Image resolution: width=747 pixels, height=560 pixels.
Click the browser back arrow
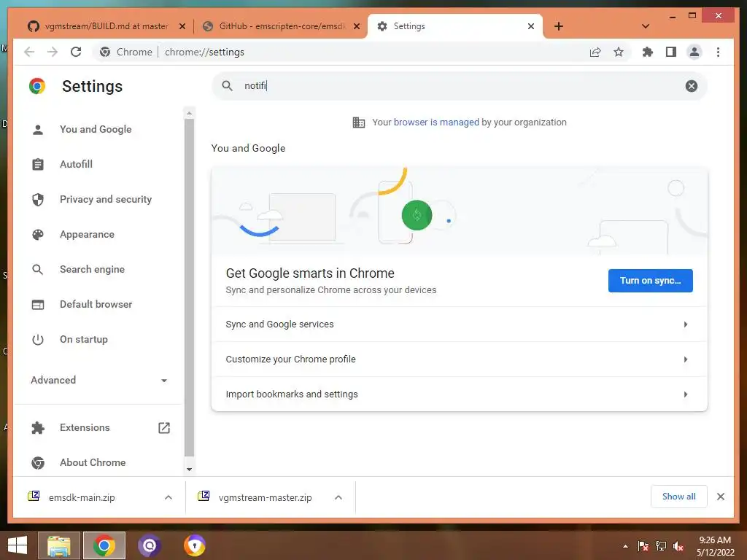point(29,52)
